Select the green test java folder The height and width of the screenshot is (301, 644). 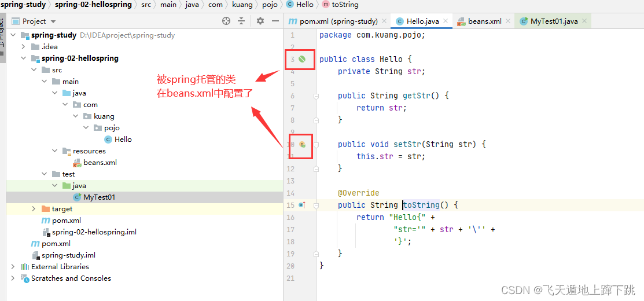(74, 186)
